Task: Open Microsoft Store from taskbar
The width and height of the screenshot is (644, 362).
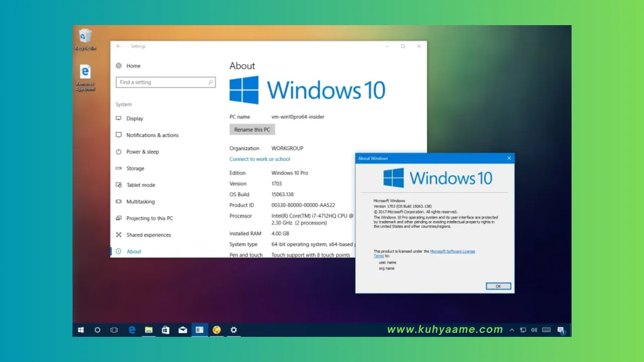Action: click(166, 330)
